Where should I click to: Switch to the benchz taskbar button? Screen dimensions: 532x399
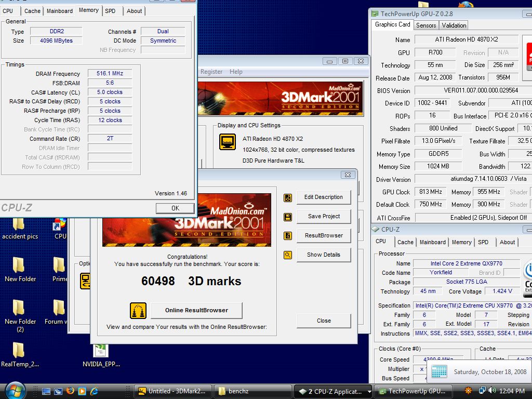(x=253, y=391)
